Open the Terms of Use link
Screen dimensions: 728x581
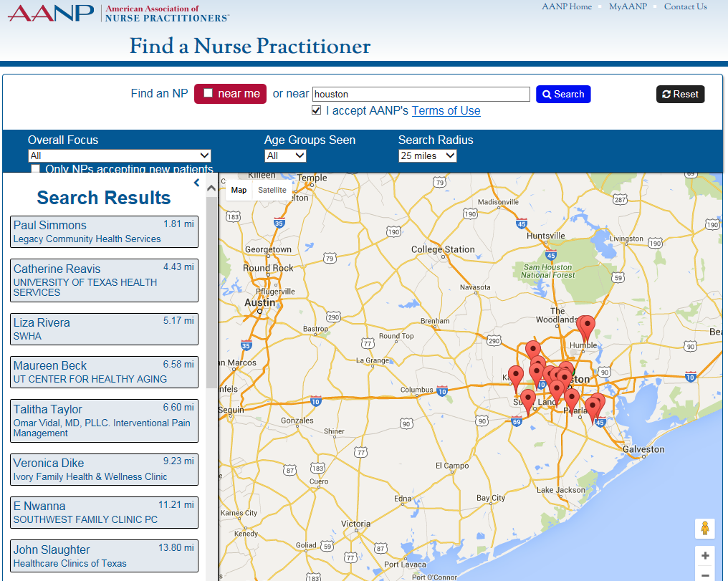[446, 111]
